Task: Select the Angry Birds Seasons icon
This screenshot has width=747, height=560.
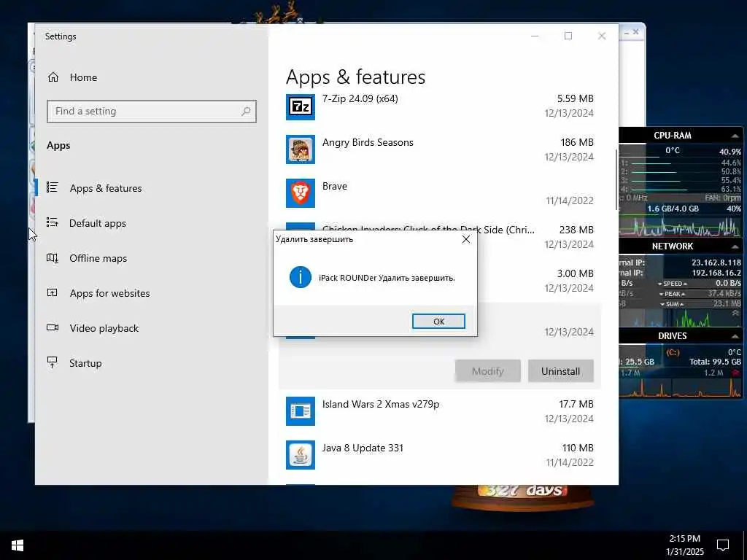Action: pos(300,149)
